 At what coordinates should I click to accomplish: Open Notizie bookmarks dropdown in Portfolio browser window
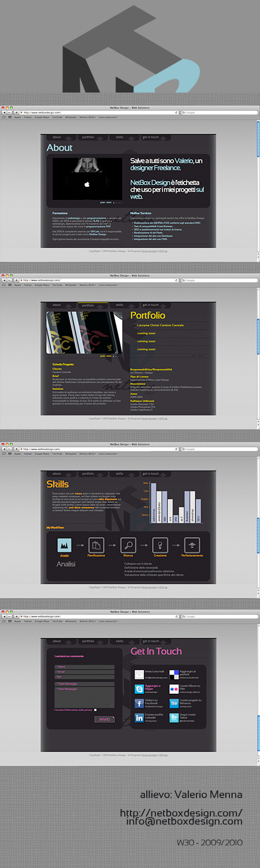[x=88, y=285]
